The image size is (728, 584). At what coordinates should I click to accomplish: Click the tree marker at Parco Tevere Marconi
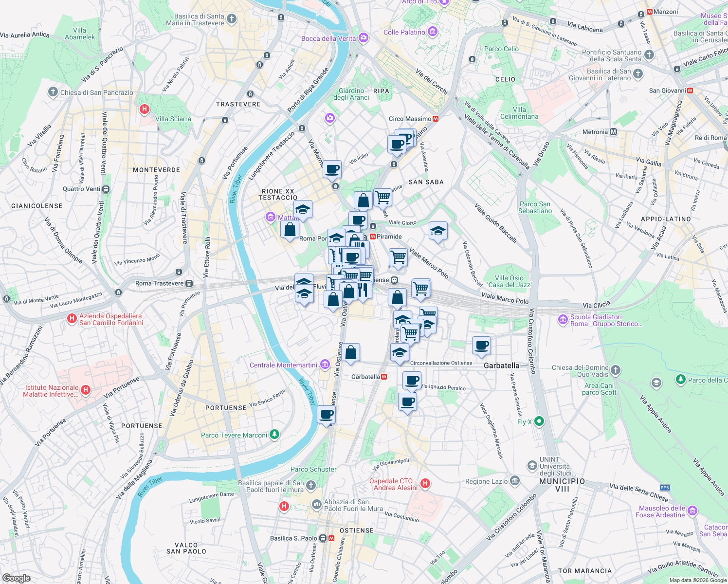click(273, 435)
